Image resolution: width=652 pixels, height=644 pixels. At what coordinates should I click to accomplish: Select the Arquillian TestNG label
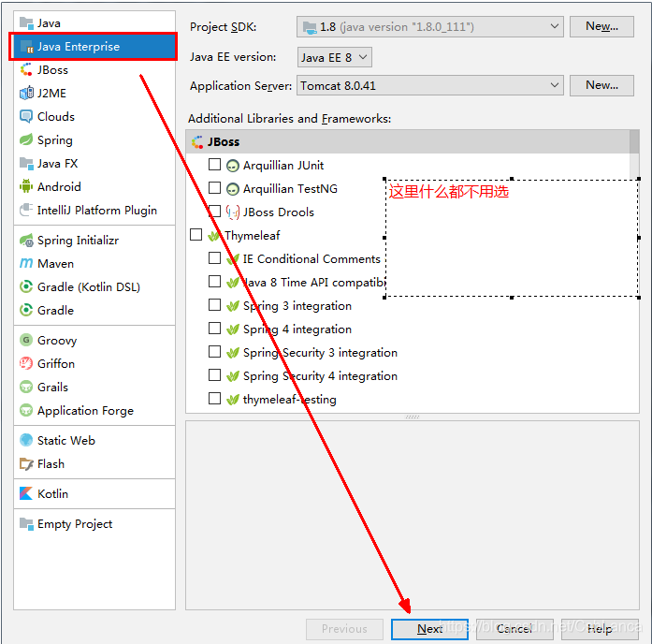tap(290, 189)
